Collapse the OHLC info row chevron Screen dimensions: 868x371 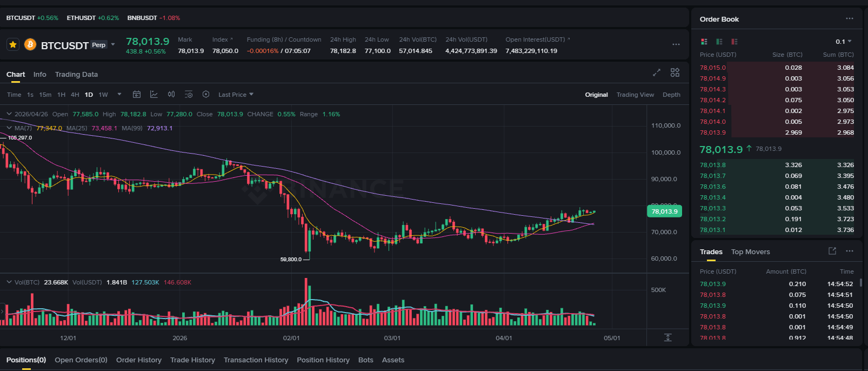click(x=9, y=114)
